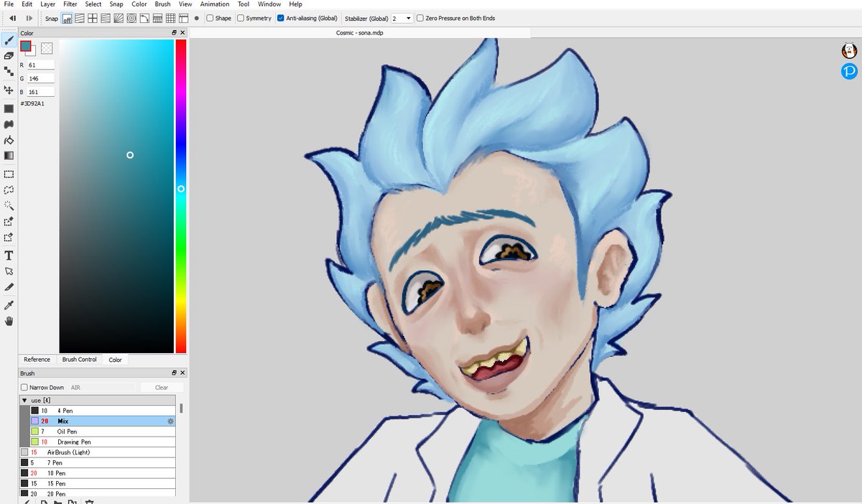Click the Redo arrow in the toolbar
The height and width of the screenshot is (504, 862).
click(x=29, y=18)
